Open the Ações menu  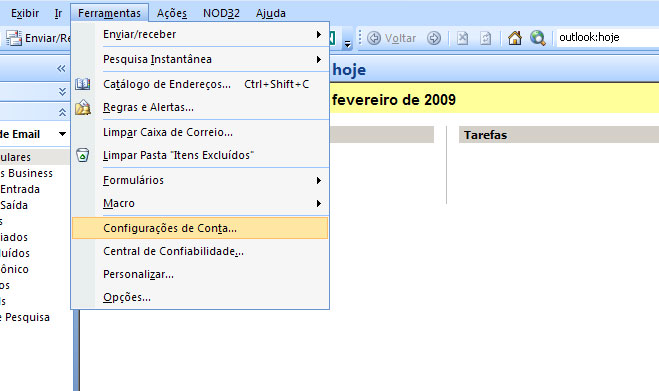[171, 13]
